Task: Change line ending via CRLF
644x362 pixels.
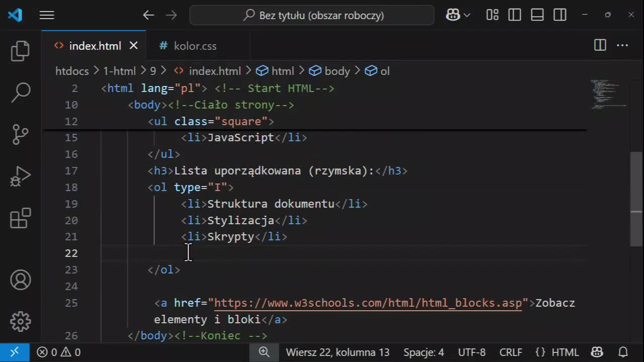Action: point(511,352)
